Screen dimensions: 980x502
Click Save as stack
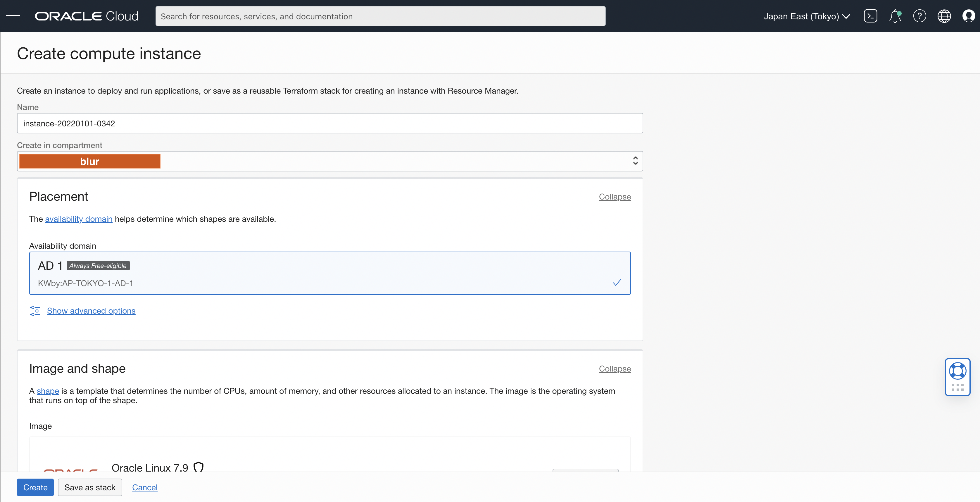click(89, 487)
